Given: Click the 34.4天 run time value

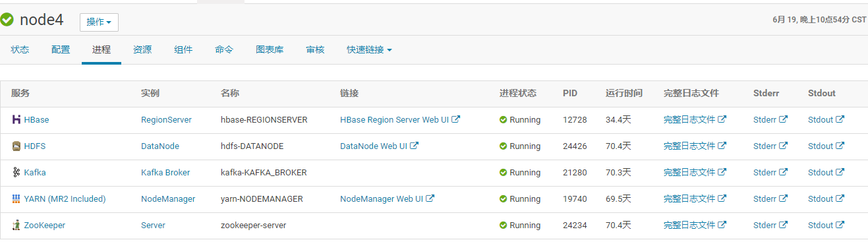Looking at the screenshot, I should (618, 120).
